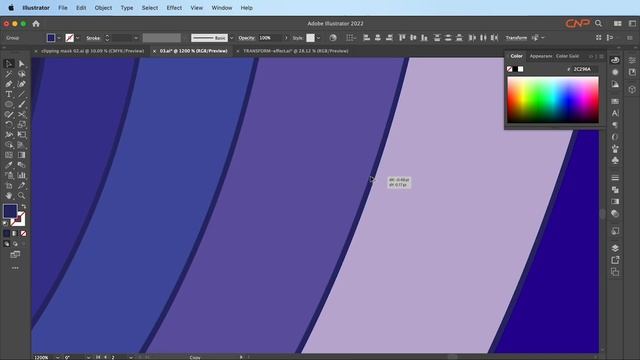Select the Eyedropper tool
Viewport: 640px width, 360px height.
(9, 165)
